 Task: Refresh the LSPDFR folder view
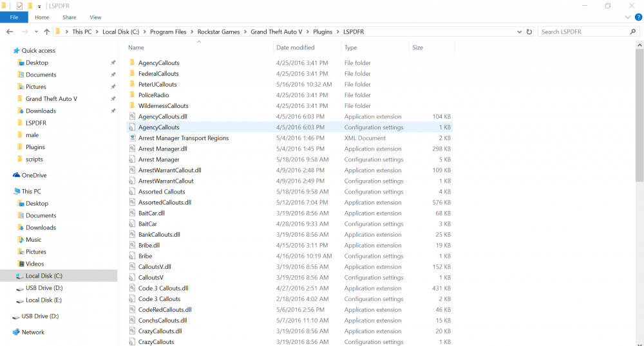click(529, 32)
